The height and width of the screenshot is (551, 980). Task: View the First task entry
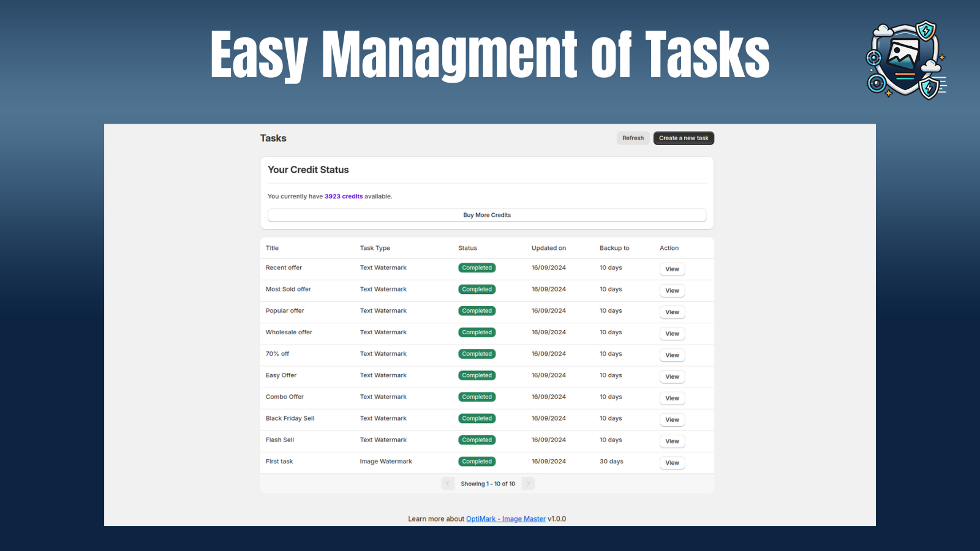672,462
